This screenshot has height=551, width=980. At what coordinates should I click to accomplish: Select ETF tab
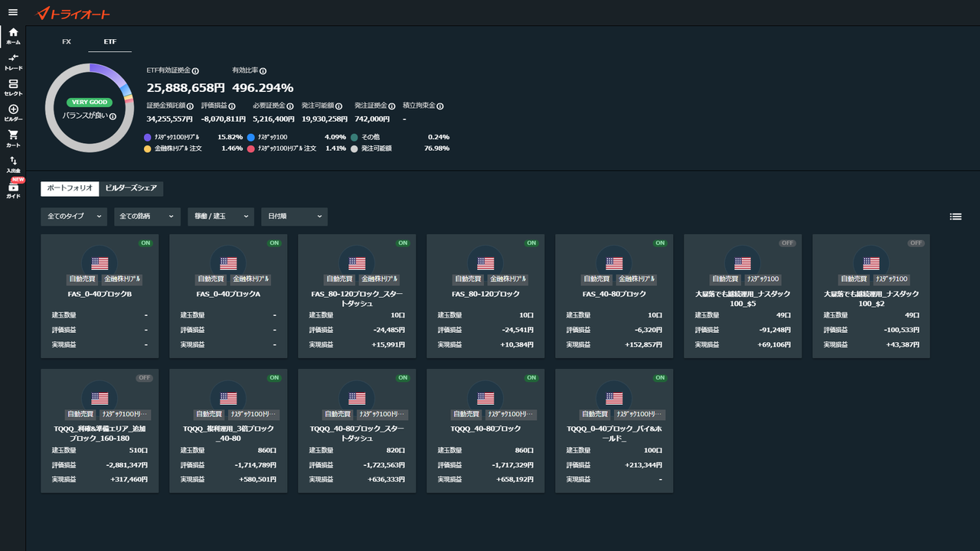pos(110,41)
